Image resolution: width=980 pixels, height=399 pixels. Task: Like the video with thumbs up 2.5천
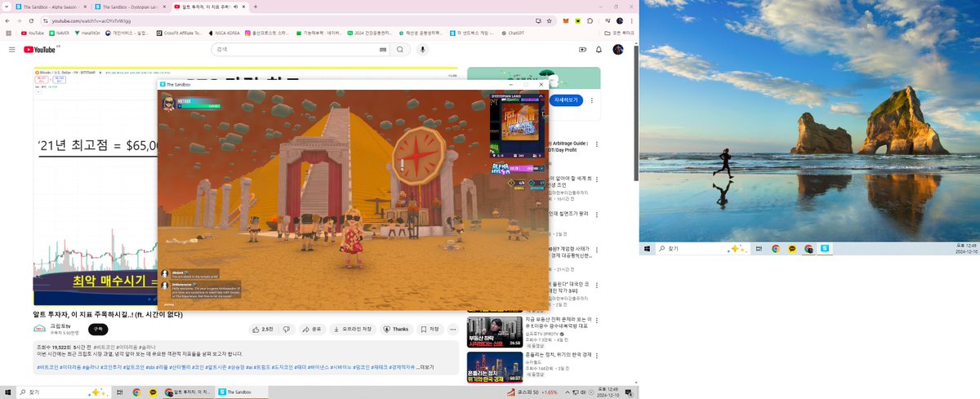[x=263, y=329]
